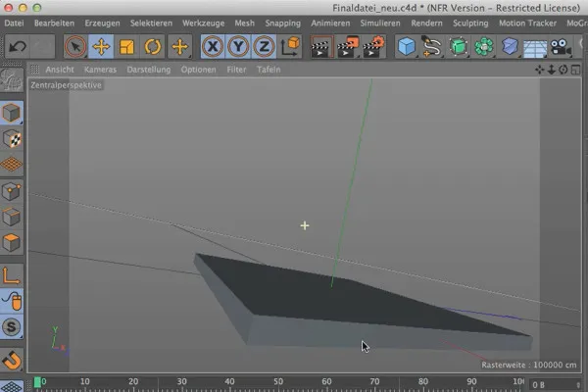Switch to Polygons mode orange cube
588x392 pixels.
tap(12, 242)
